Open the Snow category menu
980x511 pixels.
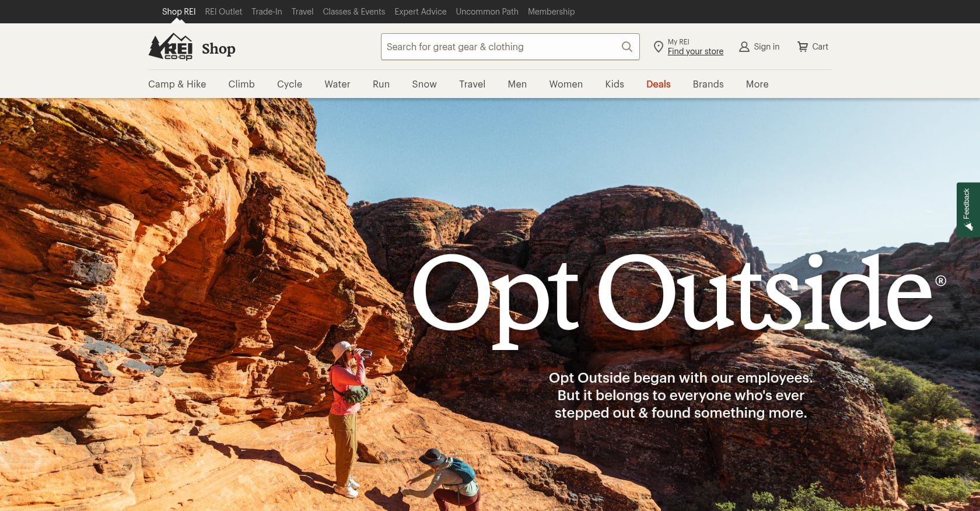pyautogui.click(x=424, y=84)
